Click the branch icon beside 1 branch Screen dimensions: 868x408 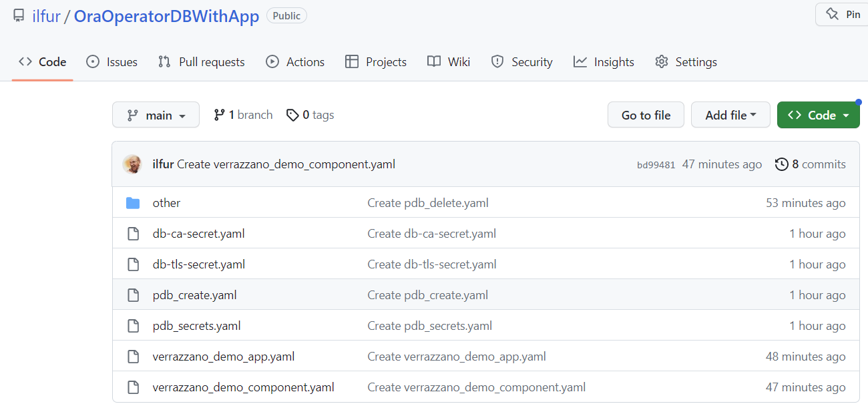(219, 114)
